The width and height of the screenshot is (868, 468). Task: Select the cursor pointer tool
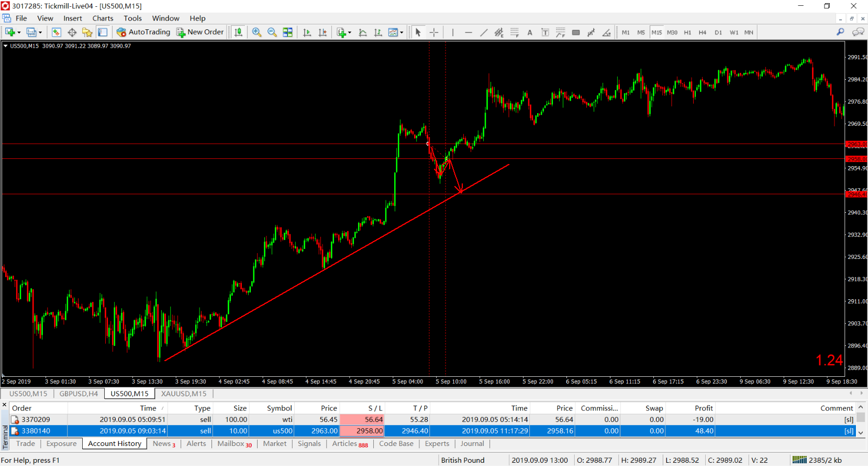[418, 32]
